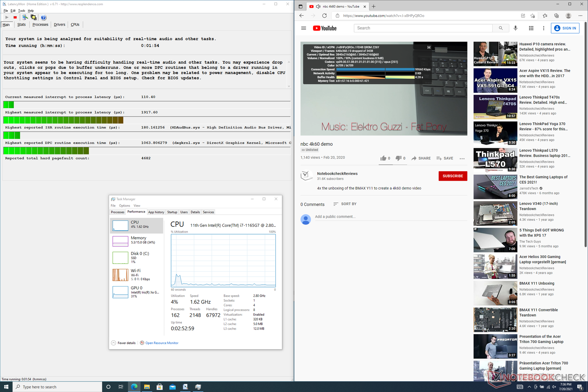Open File Explorer from the taskbar
588x392 pixels.
click(x=147, y=387)
